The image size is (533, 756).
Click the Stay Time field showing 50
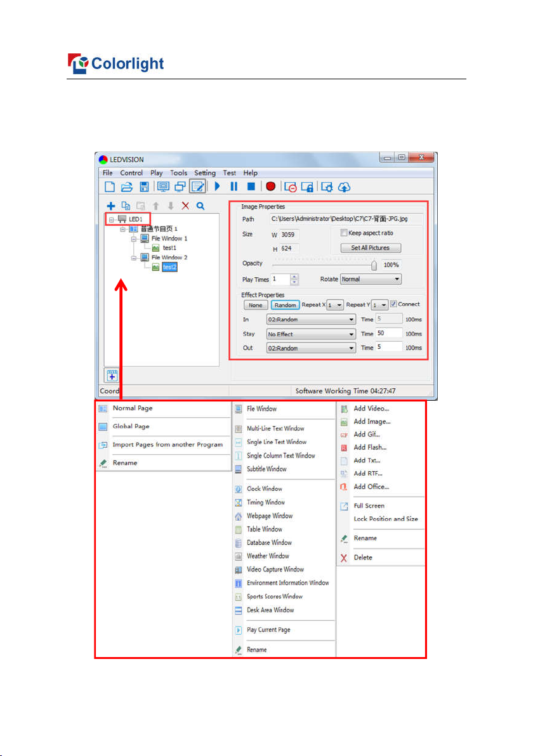(x=389, y=333)
